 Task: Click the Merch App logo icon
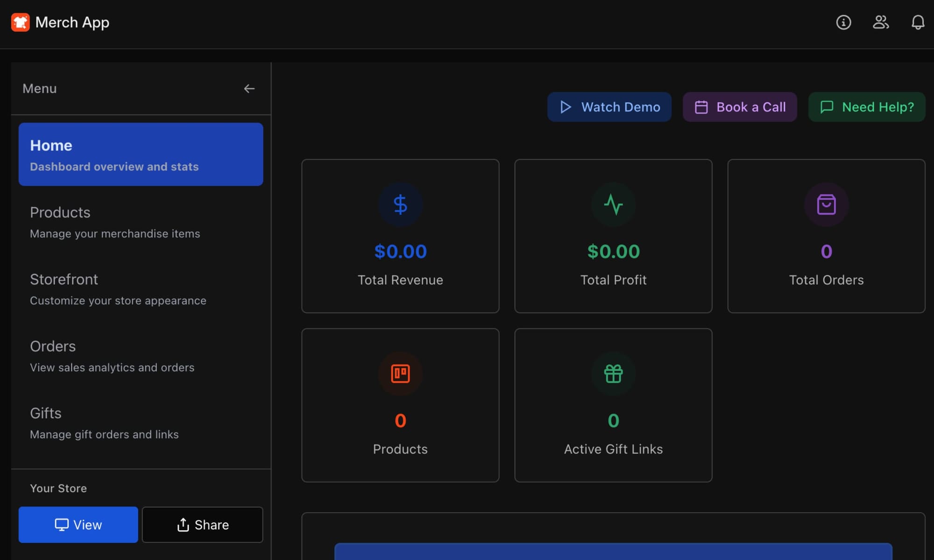(20, 22)
